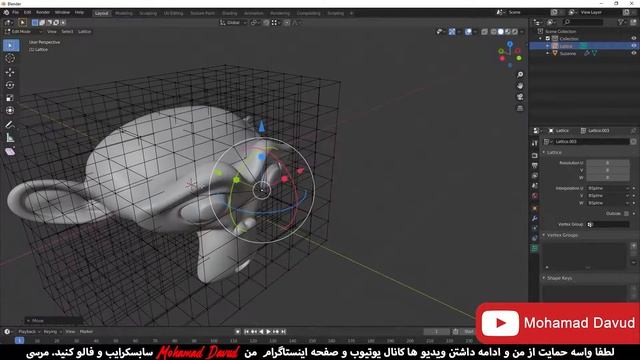Open the Tool properties tab
This screenshot has width=640, height=360.
(x=535, y=143)
